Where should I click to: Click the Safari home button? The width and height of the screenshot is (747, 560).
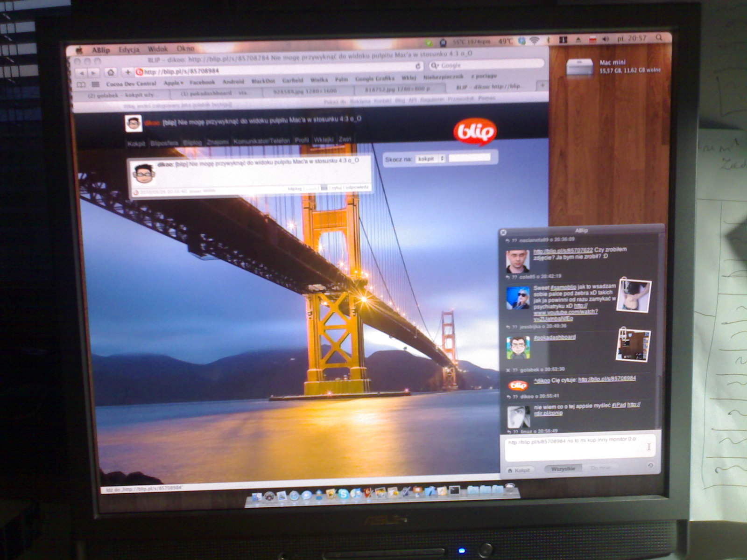111,72
